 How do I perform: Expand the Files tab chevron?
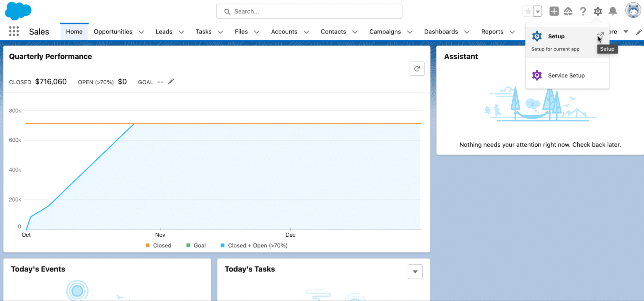point(257,32)
